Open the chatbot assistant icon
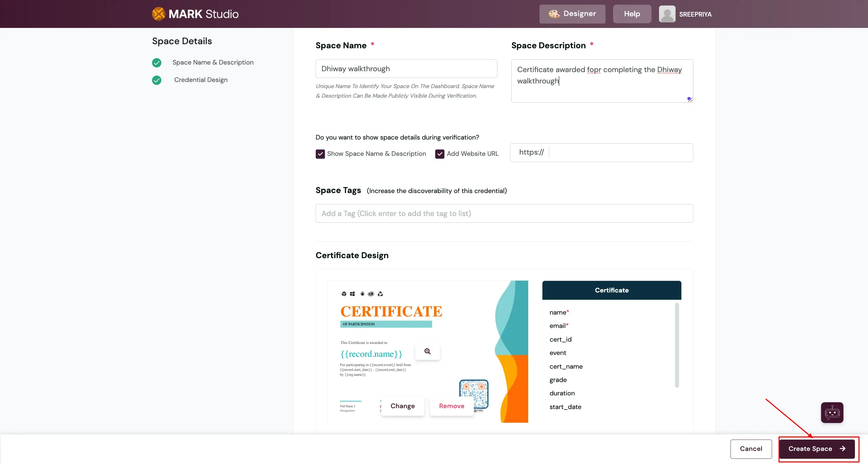The width and height of the screenshot is (868, 464). [x=832, y=413]
